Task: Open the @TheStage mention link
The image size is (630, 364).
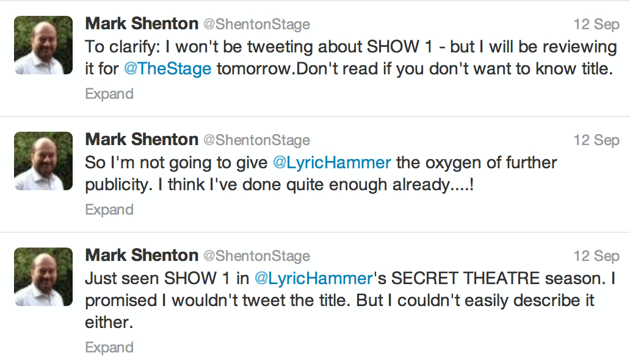Action: point(168,69)
